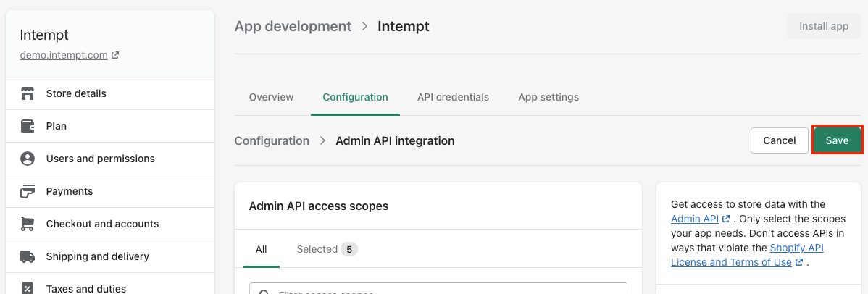
Task: Click the external link icon after Admin API
Action: click(x=726, y=219)
